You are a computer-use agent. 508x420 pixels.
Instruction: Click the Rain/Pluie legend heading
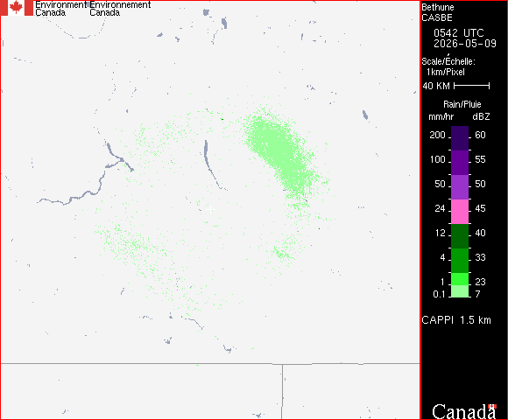pyautogui.click(x=462, y=104)
